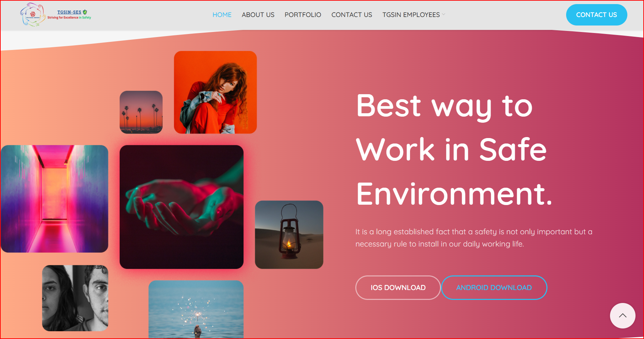644x339 pixels.
Task: Open the HOME menu item
Action: click(222, 15)
